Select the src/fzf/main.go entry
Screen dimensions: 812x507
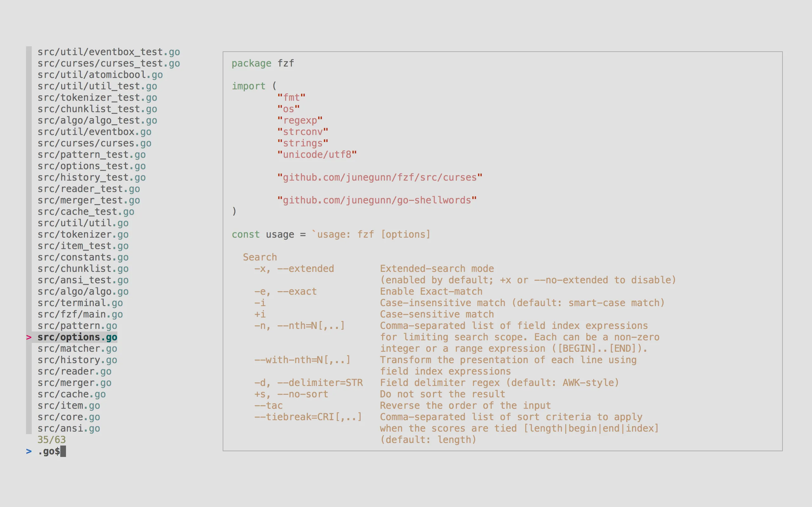pyautogui.click(x=80, y=314)
